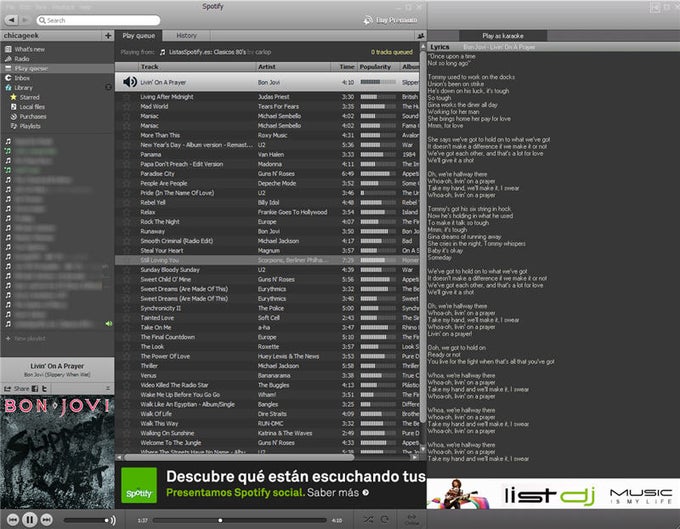Open the Library section
680x529 pixels.
(23, 88)
